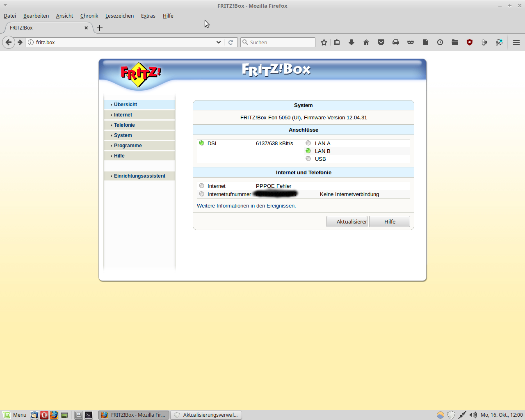
Task: Expand the System sidebar section
Action: (139, 135)
